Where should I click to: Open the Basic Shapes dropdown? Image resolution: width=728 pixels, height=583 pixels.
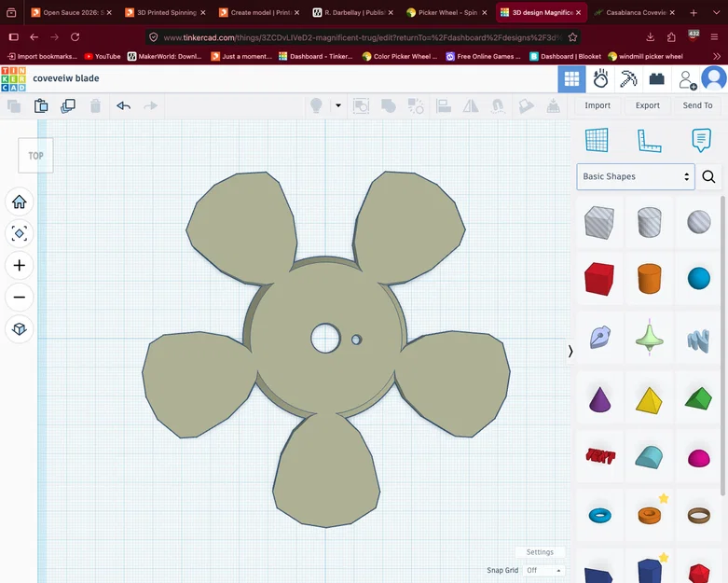[636, 176]
